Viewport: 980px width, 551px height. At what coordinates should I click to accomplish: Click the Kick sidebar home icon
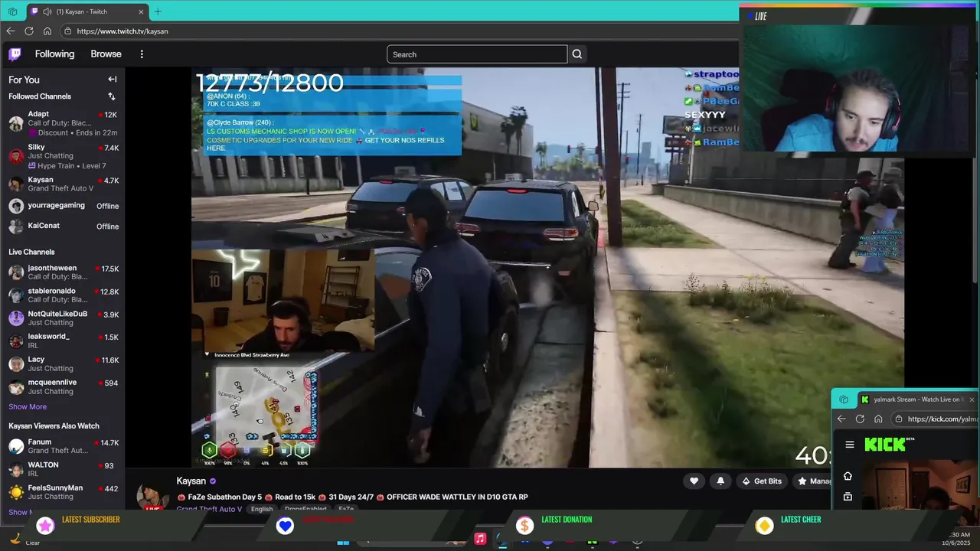[848, 476]
